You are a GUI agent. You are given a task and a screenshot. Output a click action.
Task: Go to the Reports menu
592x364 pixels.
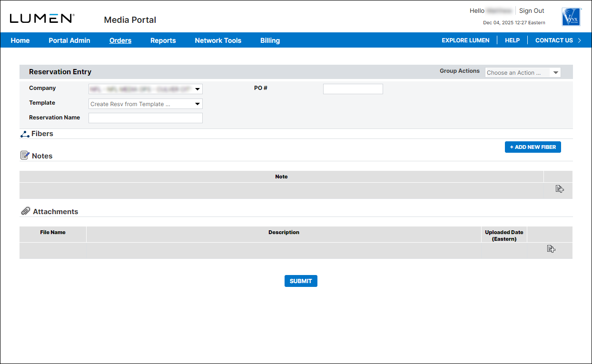click(163, 40)
